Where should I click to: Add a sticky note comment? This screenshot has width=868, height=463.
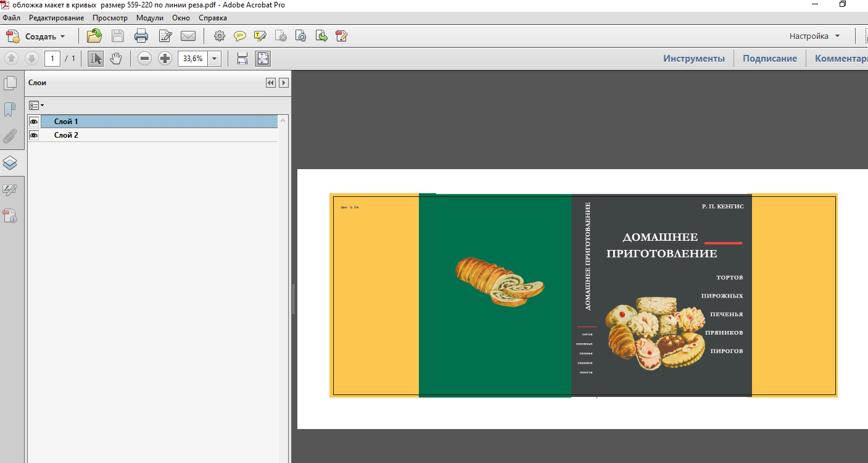click(x=239, y=36)
